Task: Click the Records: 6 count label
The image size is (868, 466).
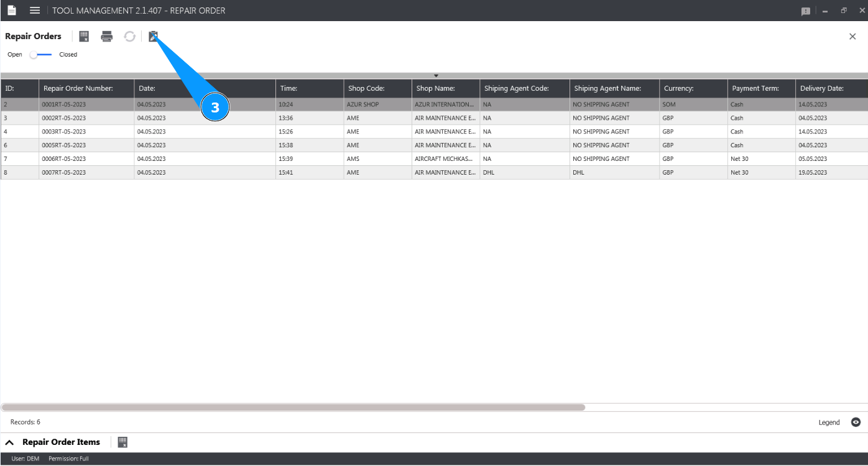Action: [25, 423]
